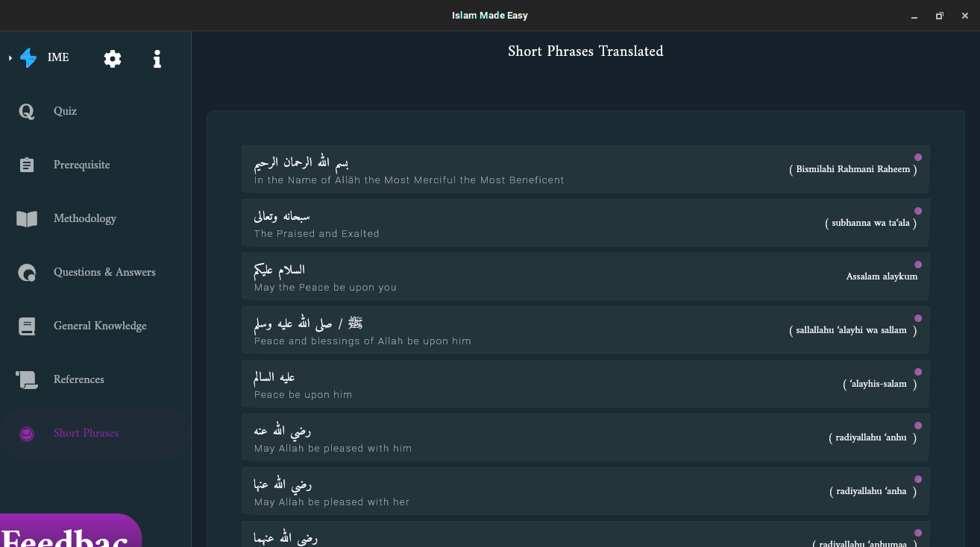Click the info icon in the header
The width and height of the screenshot is (980, 547).
coord(157,58)
